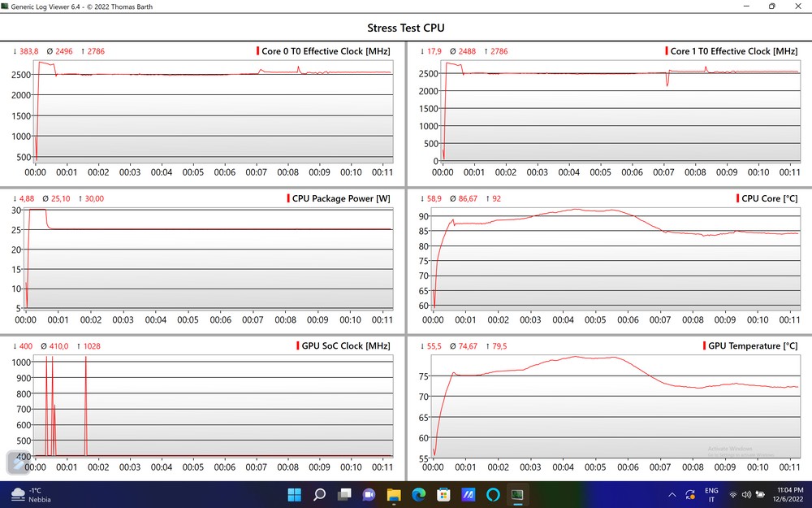Click the sync update tray icon
This screenshot has width=812, height=508.
click(689, 495)
